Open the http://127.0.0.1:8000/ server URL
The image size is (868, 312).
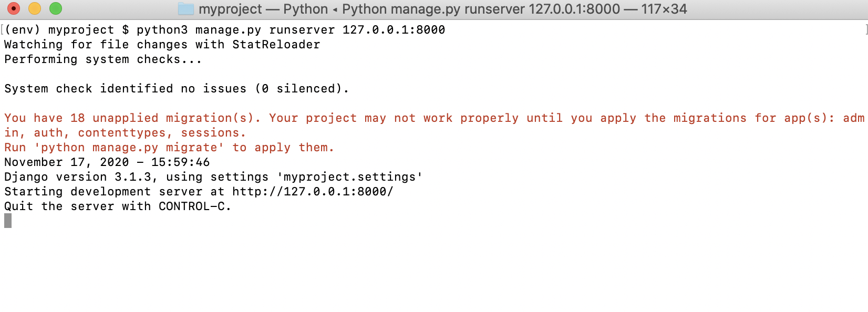pyautogui.click(x=313, y=192)
